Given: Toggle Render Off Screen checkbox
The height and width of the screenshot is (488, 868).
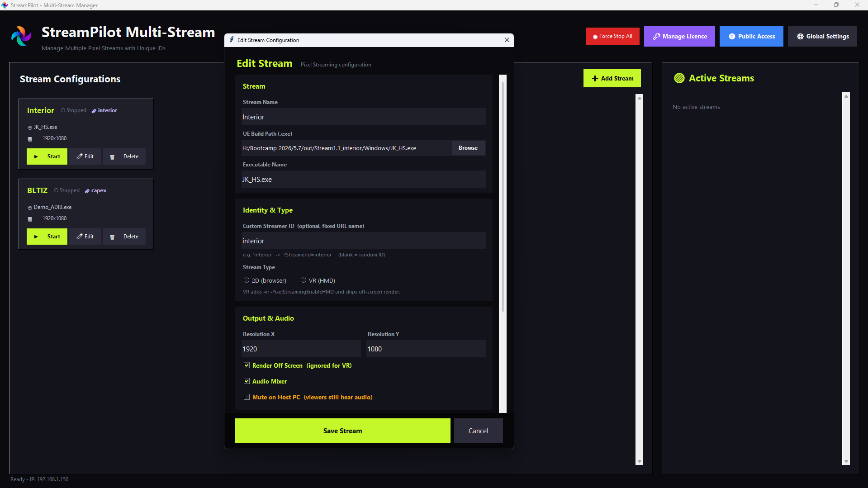Looking at the screenshot, I should pos(247,365).
